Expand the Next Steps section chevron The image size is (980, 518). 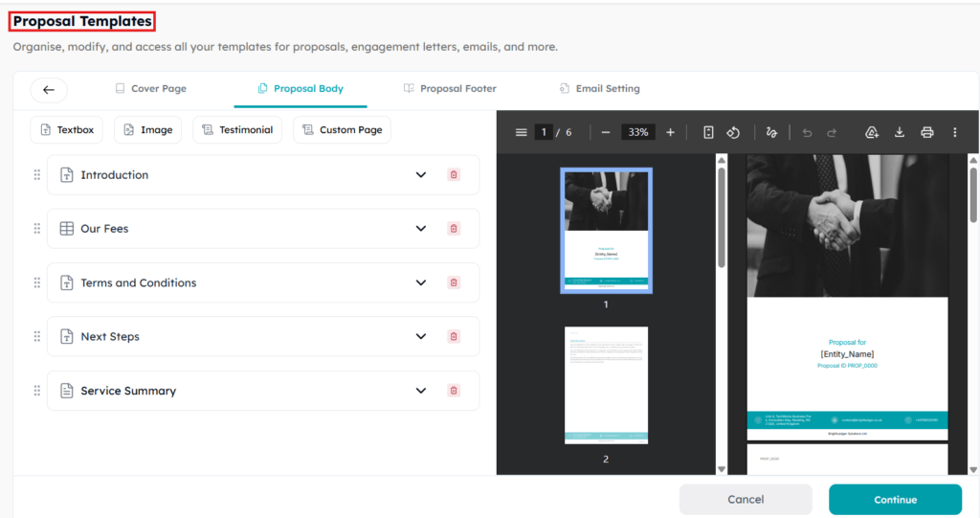coord(421,337)
